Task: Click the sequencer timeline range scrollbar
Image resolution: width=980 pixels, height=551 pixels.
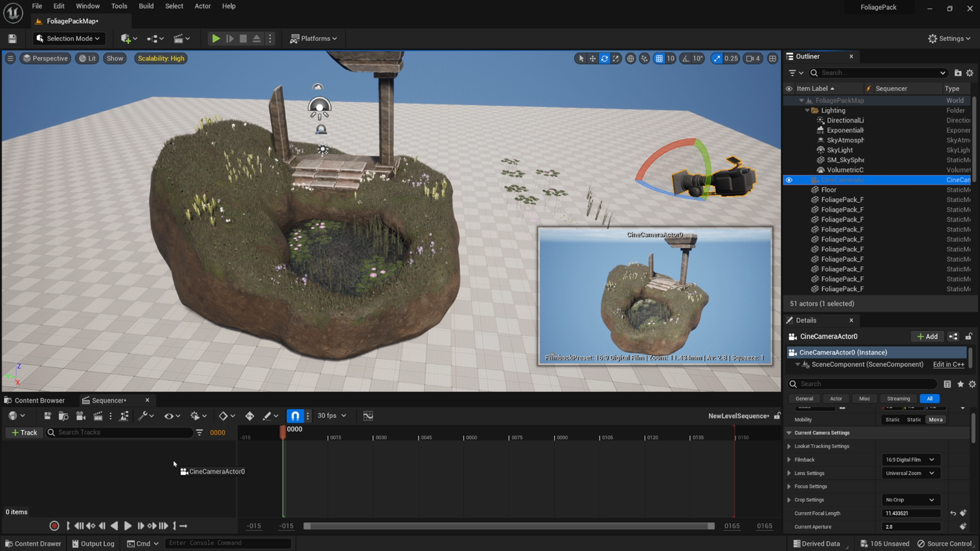Action: tap(508, 526)
